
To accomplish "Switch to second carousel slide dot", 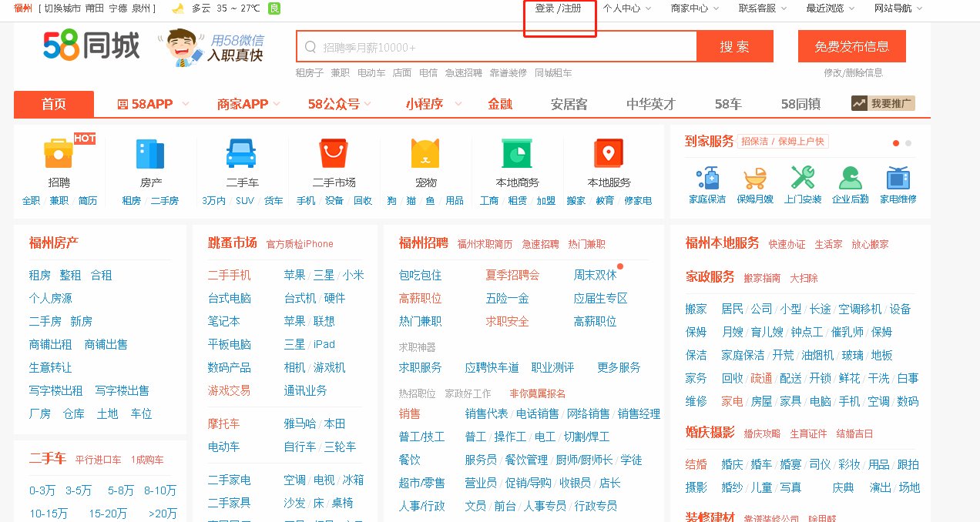I will (x=908, y=143).
